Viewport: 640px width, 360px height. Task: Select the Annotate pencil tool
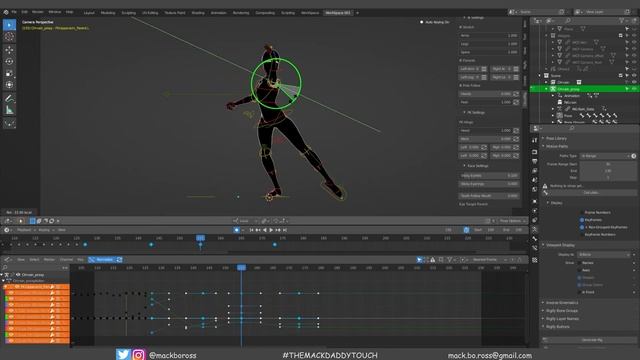point(9,98)
